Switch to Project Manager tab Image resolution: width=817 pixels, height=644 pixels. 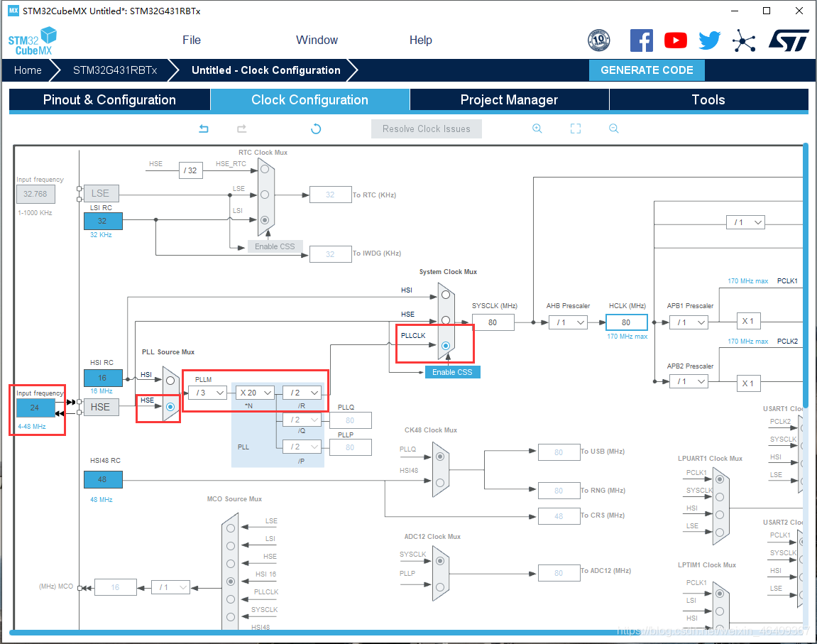[509, 99]
